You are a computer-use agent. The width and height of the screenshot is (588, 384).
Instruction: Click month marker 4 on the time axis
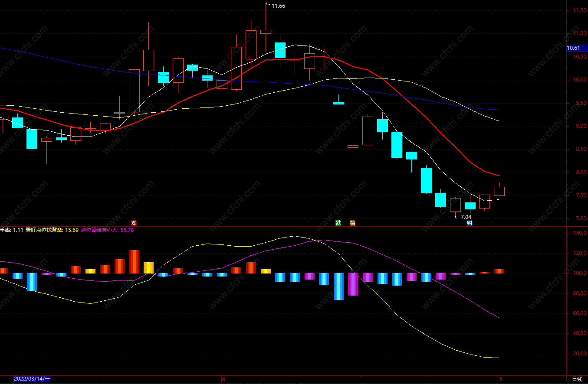[223, 379]
